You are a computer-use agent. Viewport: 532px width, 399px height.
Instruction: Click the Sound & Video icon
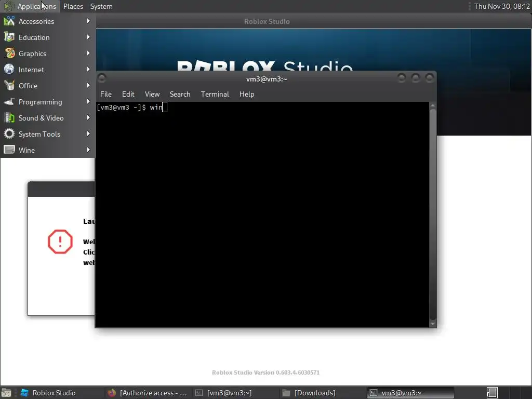[x=9, y=118]
